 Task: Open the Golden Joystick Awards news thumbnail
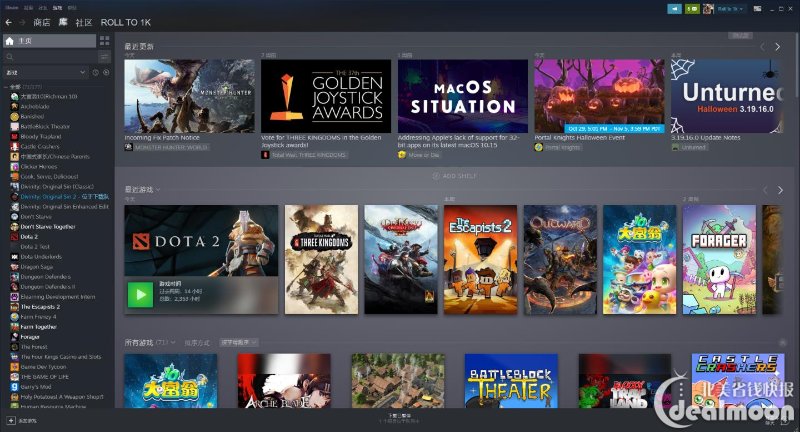pos(326,96)
